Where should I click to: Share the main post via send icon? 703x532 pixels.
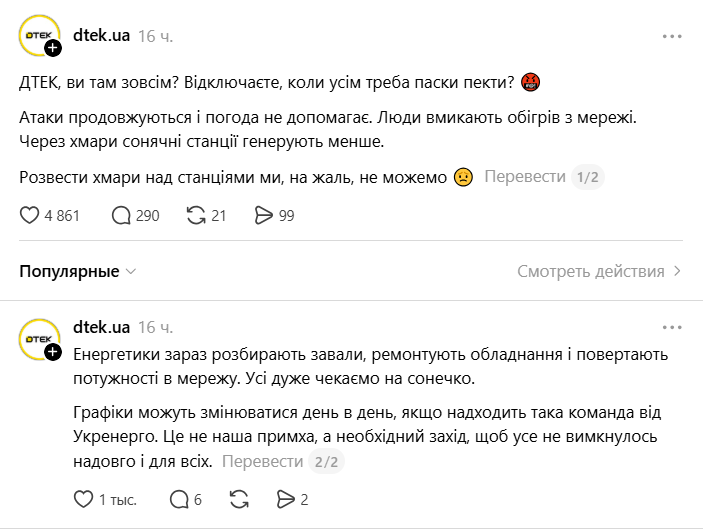264,215
